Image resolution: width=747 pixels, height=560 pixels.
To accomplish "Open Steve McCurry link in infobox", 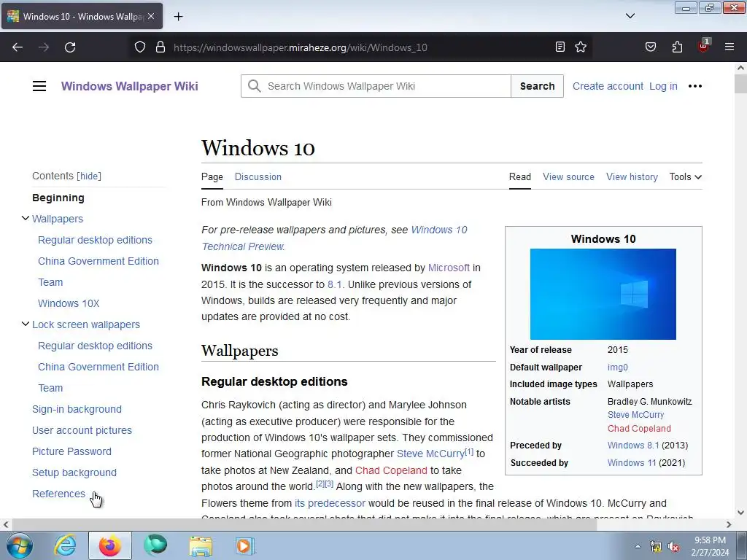I will (635, 415).
